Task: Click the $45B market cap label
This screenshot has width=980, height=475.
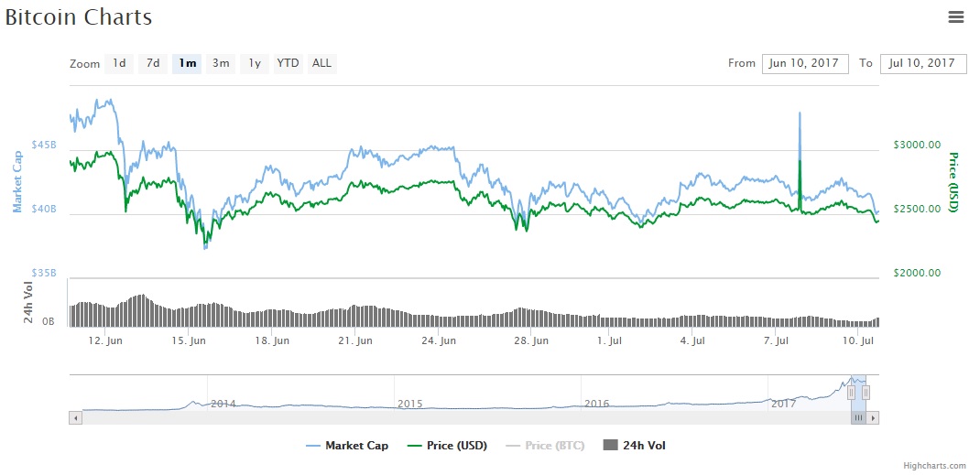Action: (x=44, y=145)
